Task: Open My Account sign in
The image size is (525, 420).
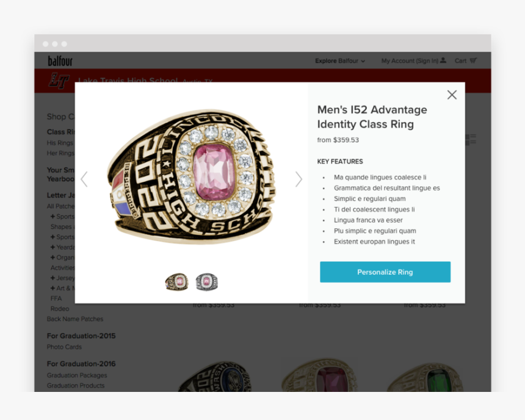Action: pos(413,60)
